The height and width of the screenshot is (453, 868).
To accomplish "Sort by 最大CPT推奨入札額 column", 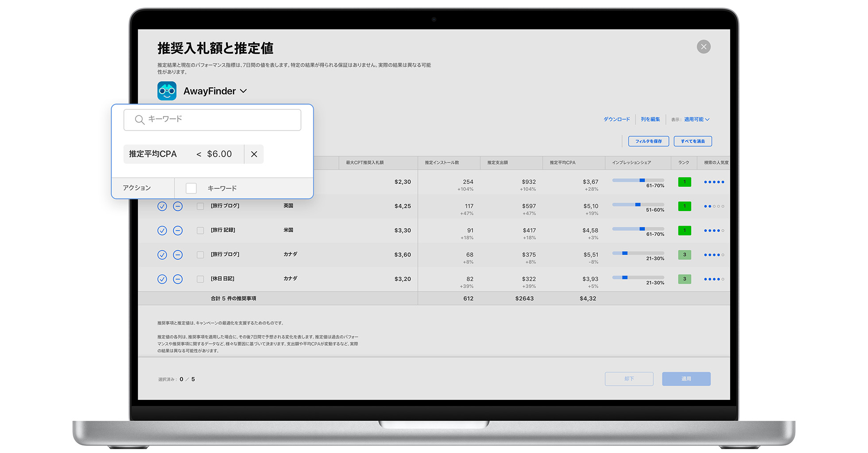I will (365, 162).
